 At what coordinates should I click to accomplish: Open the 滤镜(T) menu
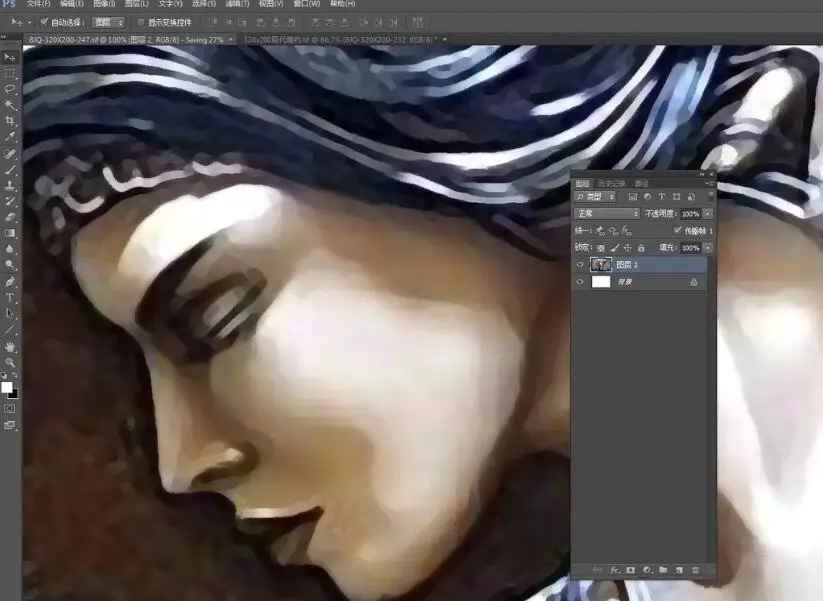click(237, 4)
